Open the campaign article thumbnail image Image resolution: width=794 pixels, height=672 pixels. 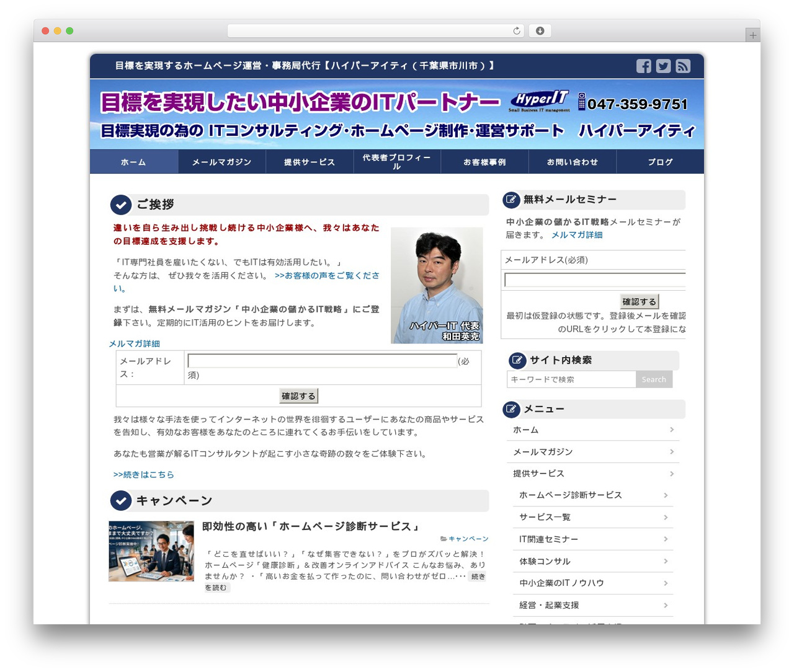coord(151,551)
